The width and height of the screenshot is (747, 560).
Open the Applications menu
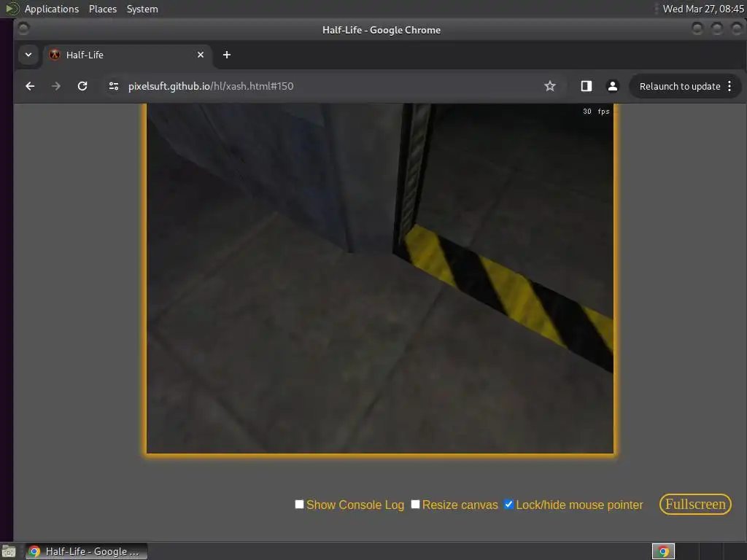click(52, 9)
